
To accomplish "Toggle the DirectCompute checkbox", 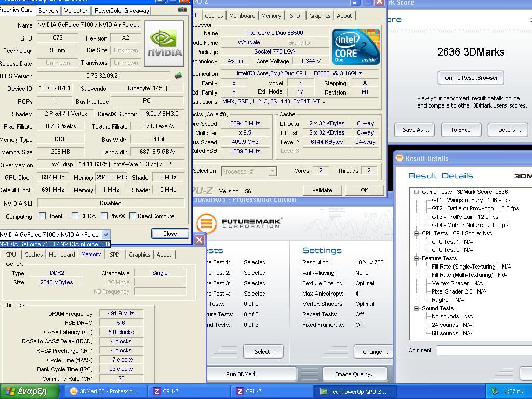I will tap(133, 216).
